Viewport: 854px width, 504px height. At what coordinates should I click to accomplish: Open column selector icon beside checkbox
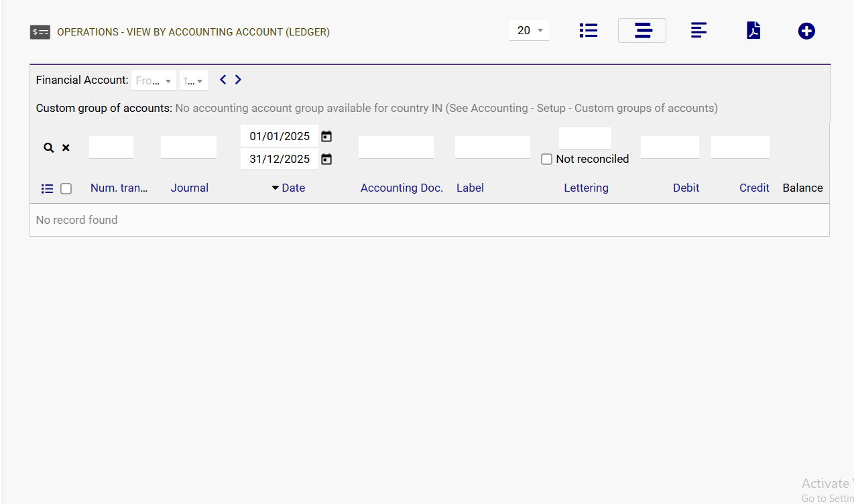[47, 189]
